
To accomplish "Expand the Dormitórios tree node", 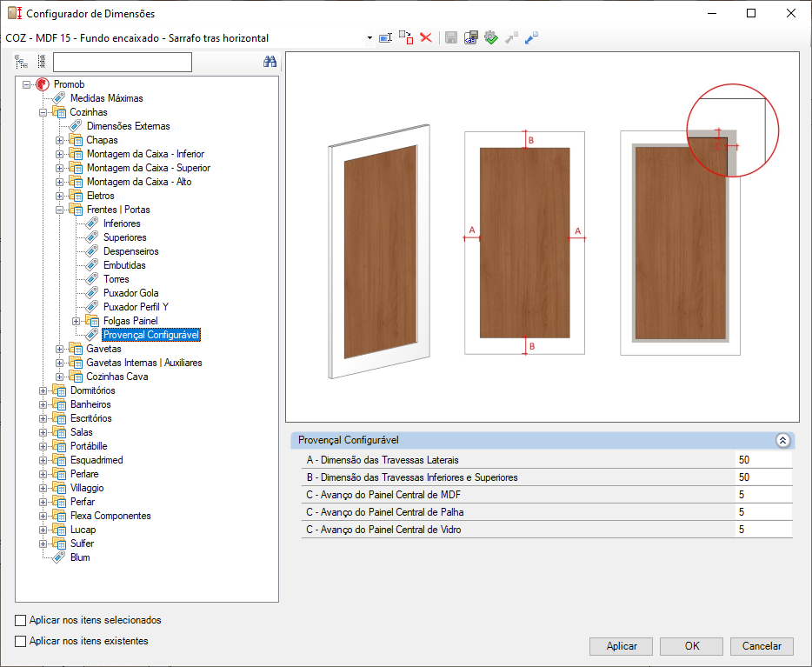I will 43,391.
